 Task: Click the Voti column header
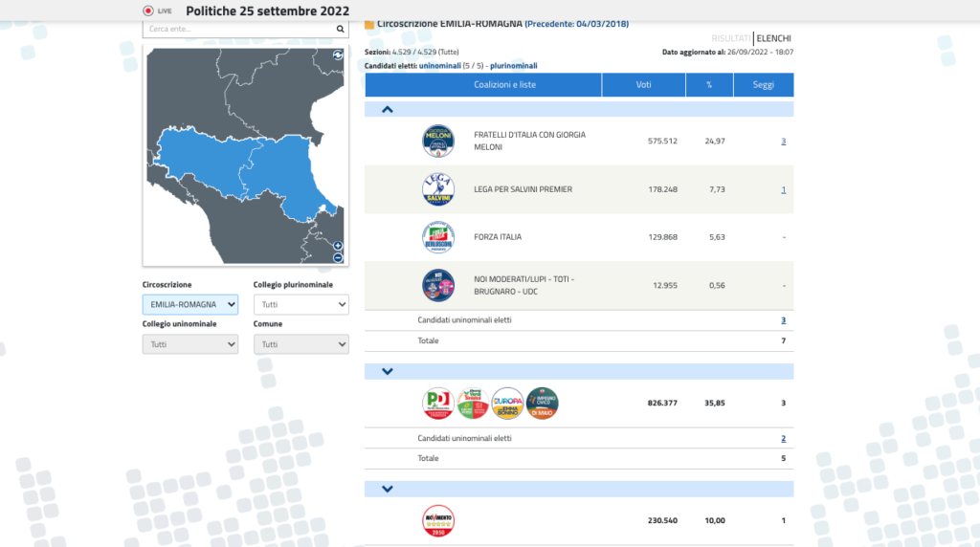(644, 85)
